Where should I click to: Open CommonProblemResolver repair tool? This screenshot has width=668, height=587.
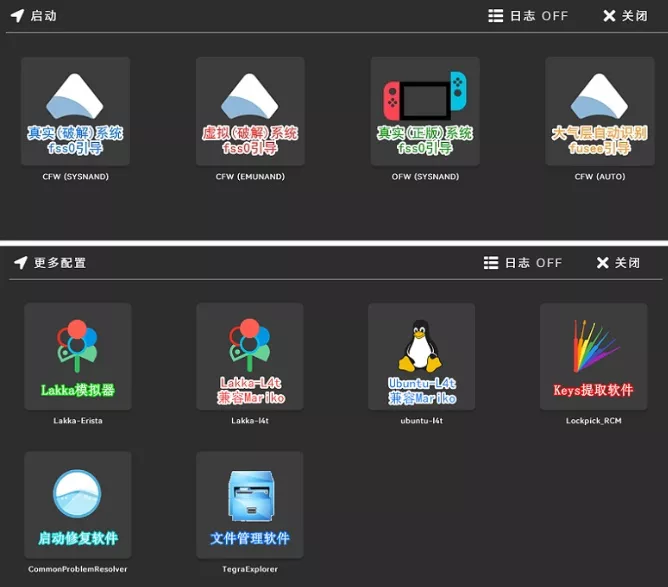[x=78, y=505]
